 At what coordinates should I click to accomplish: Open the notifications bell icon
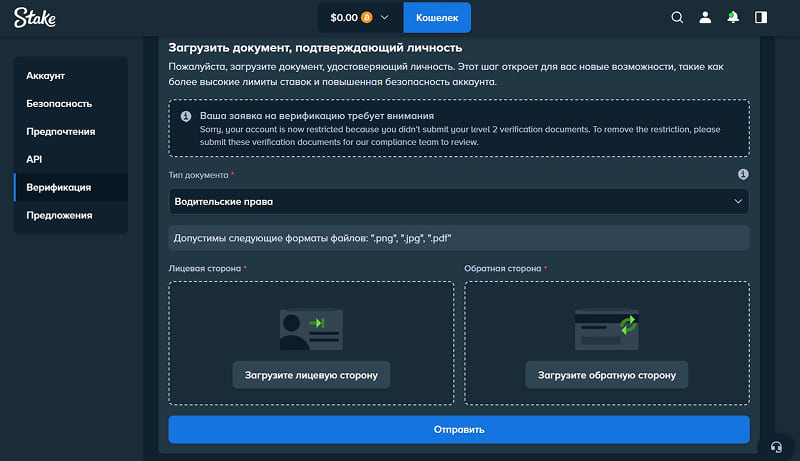(733, 17)
